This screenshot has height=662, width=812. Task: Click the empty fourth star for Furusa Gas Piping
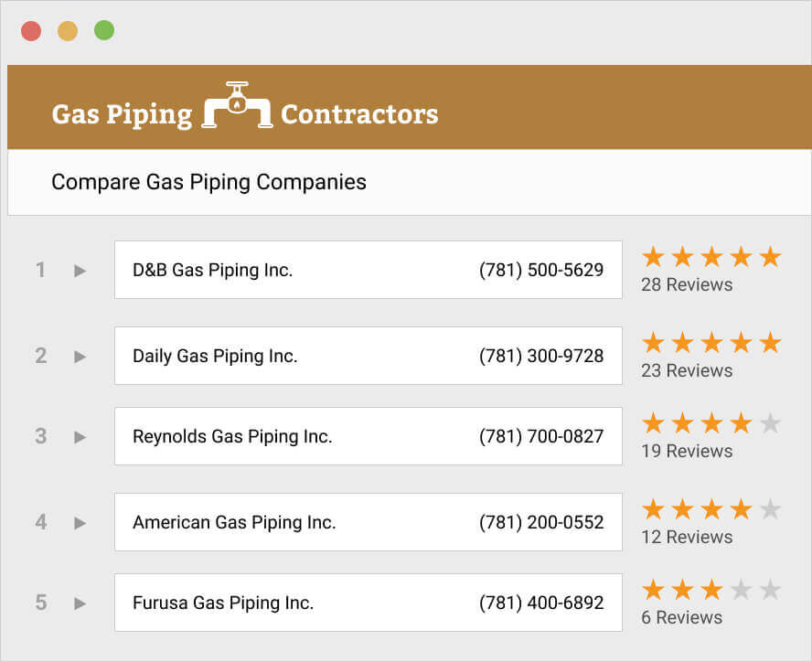741,590
